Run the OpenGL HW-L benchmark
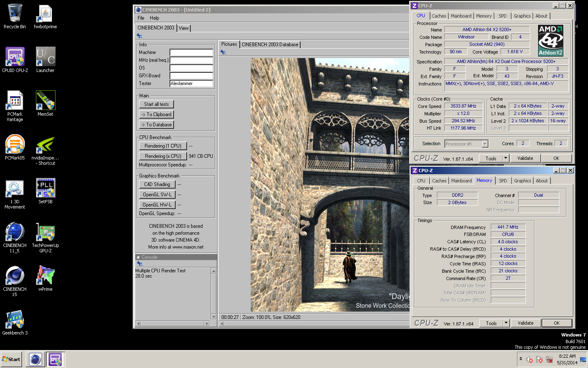The width and height of the screenshot is (588, 368). (157, 205)
